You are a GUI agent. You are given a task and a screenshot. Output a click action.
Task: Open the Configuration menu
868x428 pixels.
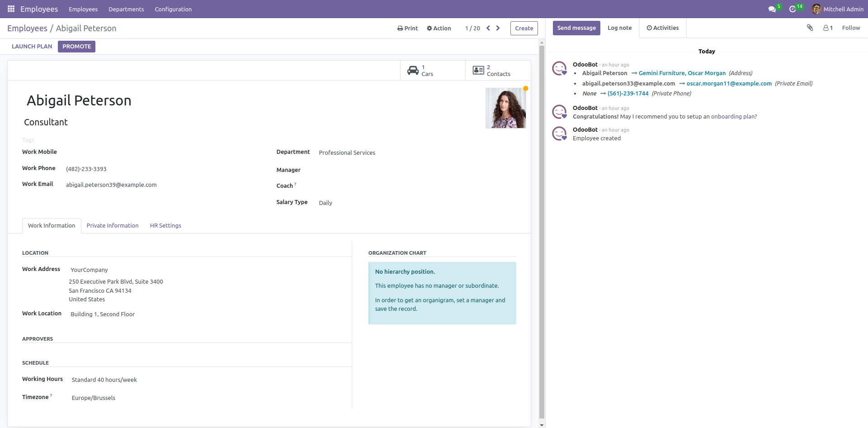click(173, 9)
